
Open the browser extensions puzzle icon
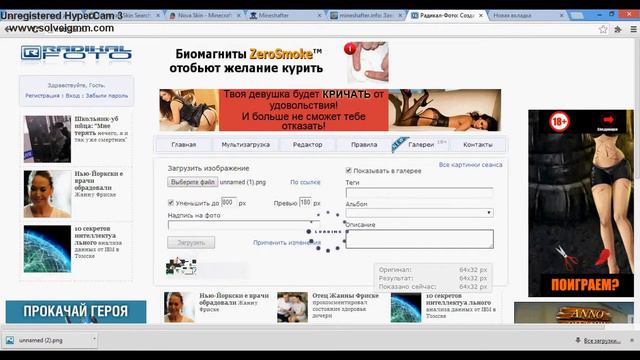(x=618, y=29)
